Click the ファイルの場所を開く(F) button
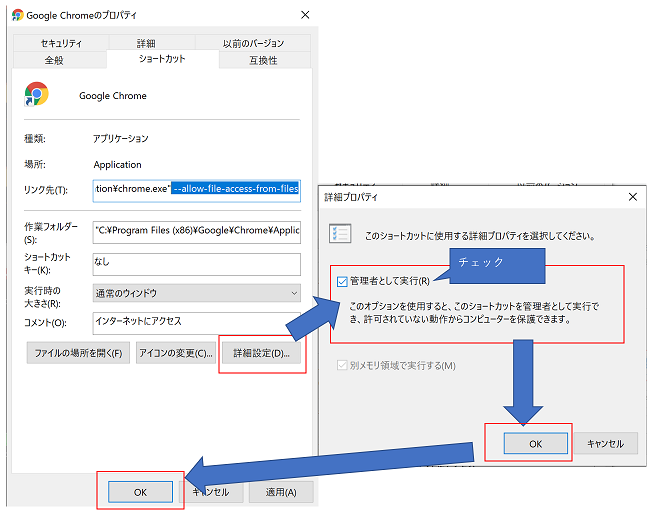Image resolution: width=652 pixels, height=515 pixels. (x=78, y=353)
